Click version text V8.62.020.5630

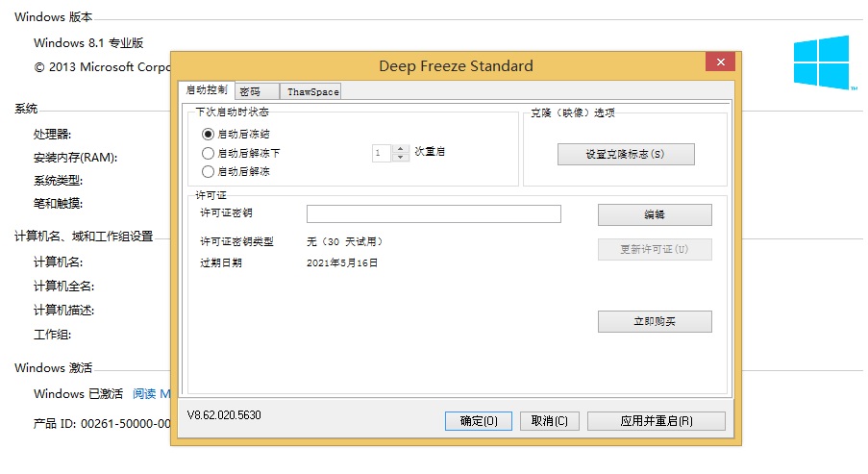click(224, 415)
